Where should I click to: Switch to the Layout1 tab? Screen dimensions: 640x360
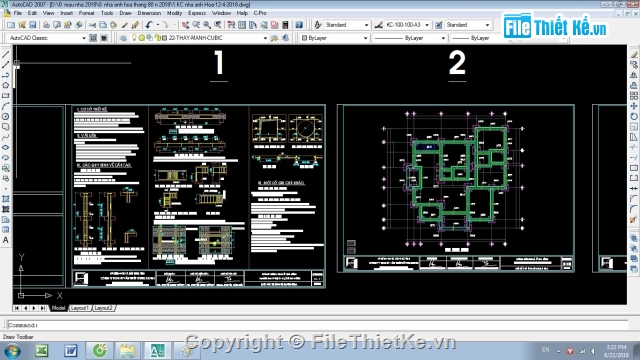click(x=80, y=308)
